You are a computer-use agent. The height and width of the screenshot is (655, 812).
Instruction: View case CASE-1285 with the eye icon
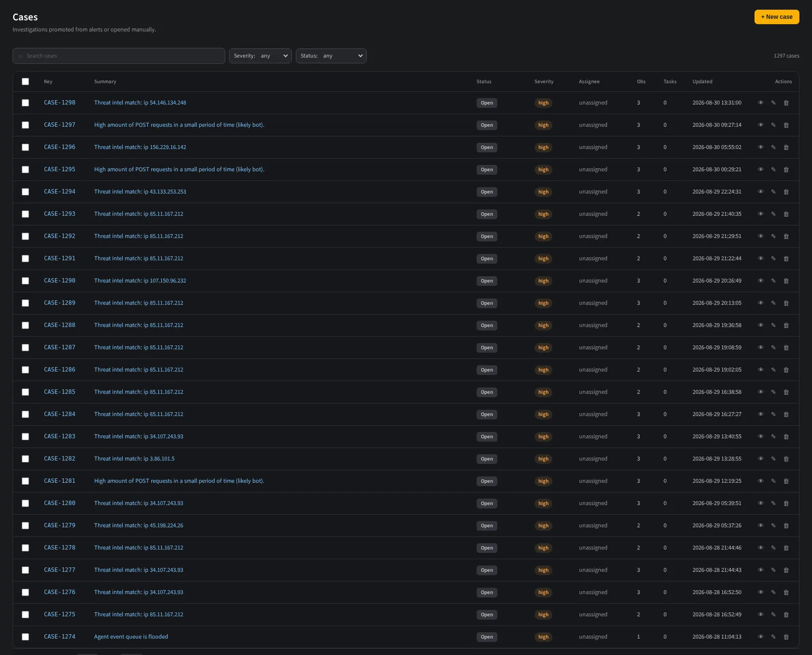click(760, 392)
